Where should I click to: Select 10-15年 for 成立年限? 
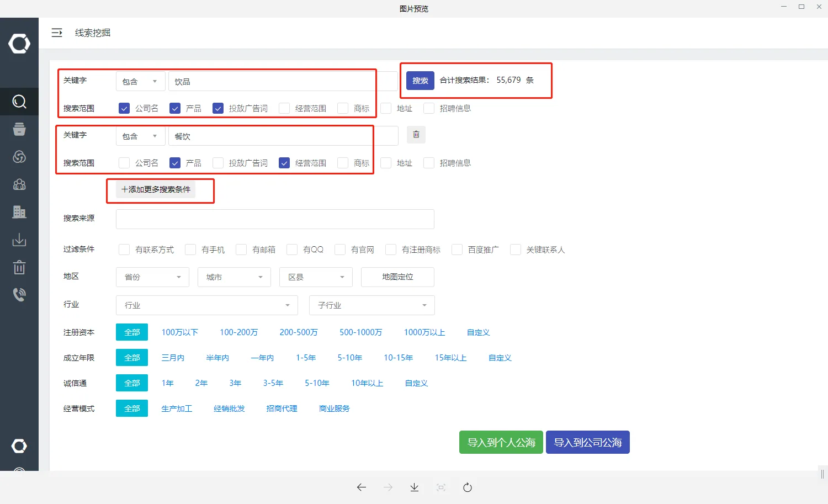coord(399,358)
